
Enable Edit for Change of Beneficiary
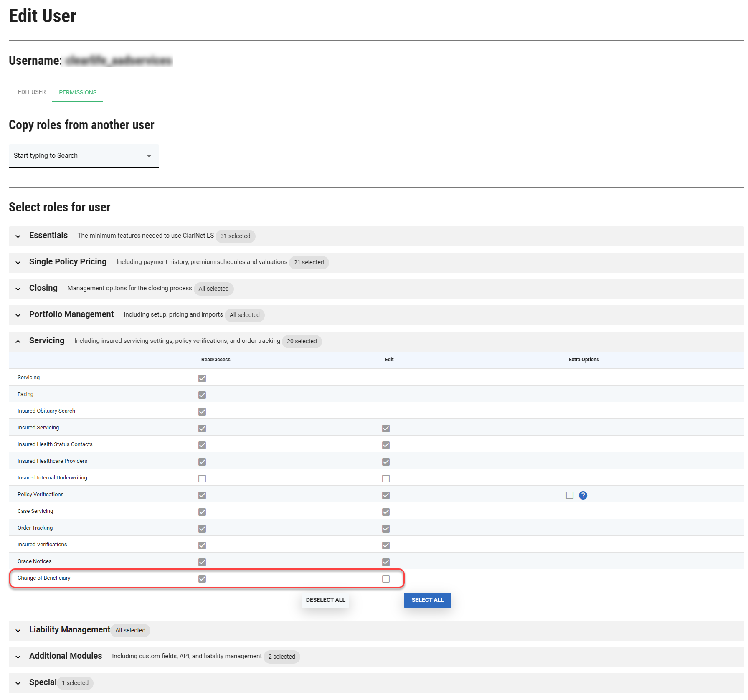[386, 579]
